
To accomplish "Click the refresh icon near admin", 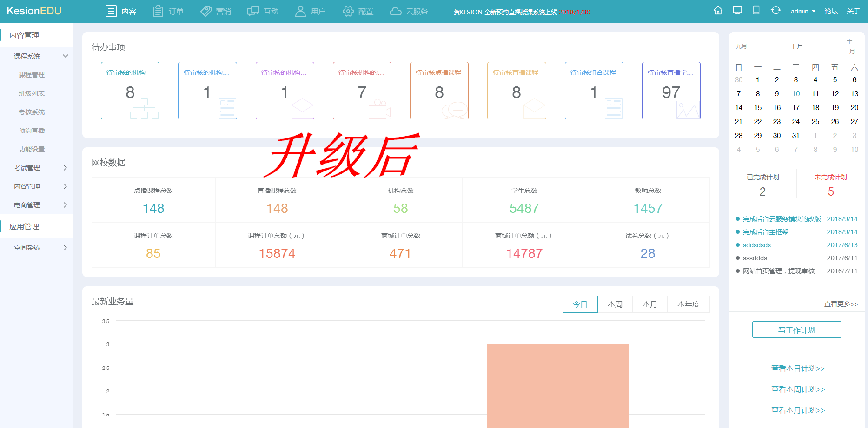I will click(775, 10).
